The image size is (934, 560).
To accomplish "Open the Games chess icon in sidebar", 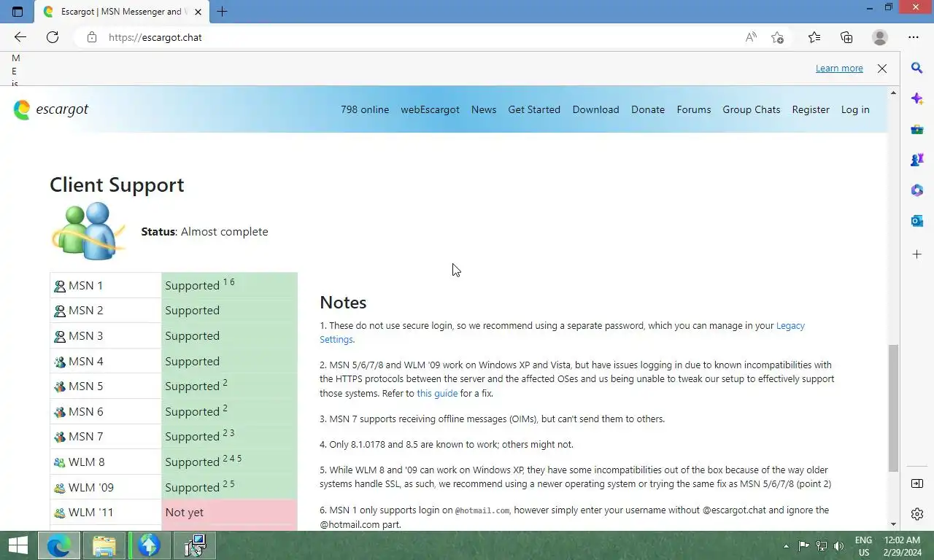I will pos(917,160).
